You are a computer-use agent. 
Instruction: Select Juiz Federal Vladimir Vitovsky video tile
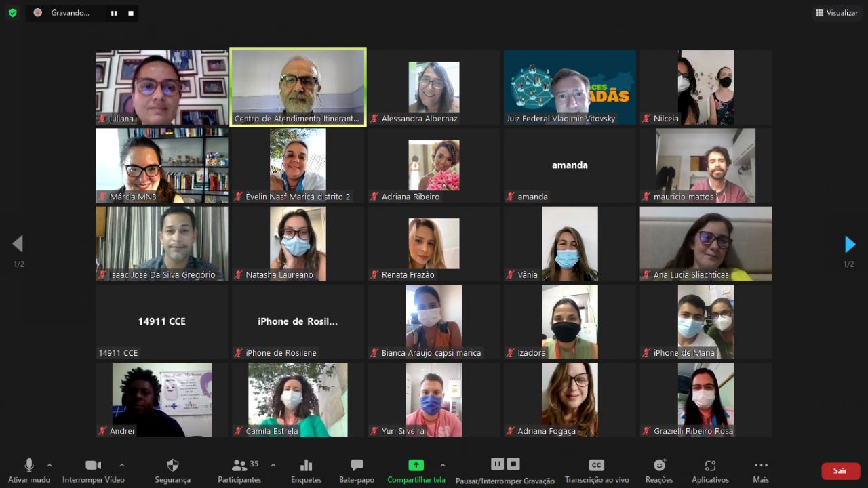[x=570, y=87]
